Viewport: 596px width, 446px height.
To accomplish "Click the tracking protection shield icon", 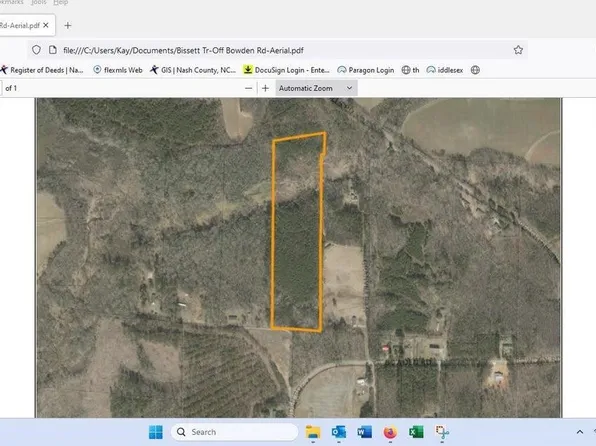I will click(36, 50).
